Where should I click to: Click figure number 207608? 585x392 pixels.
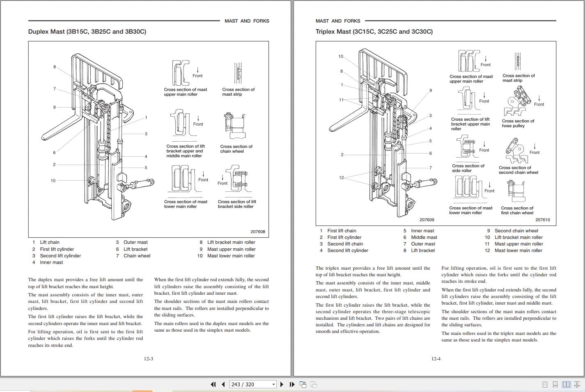click(x=258, y=232)
